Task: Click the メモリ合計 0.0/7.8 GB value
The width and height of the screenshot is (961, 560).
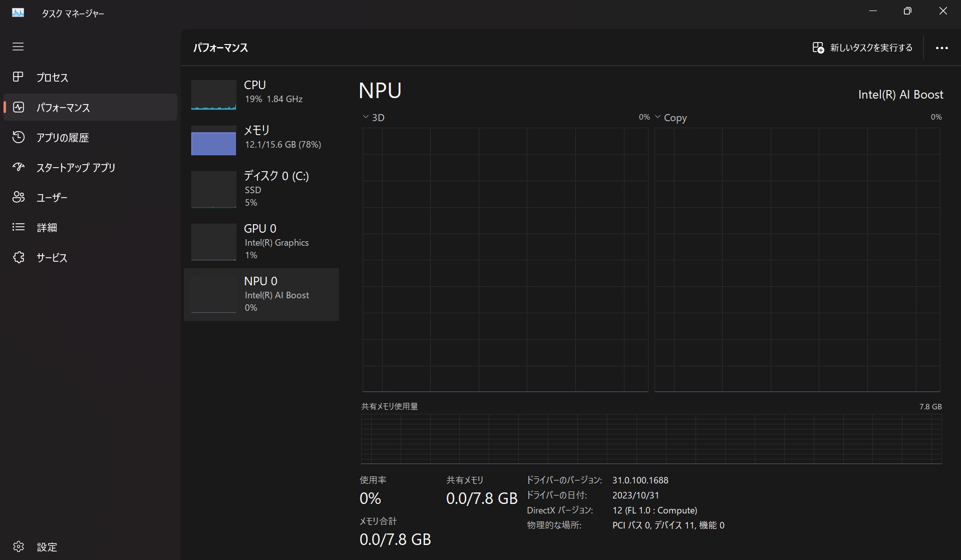Action: [395, 539]
